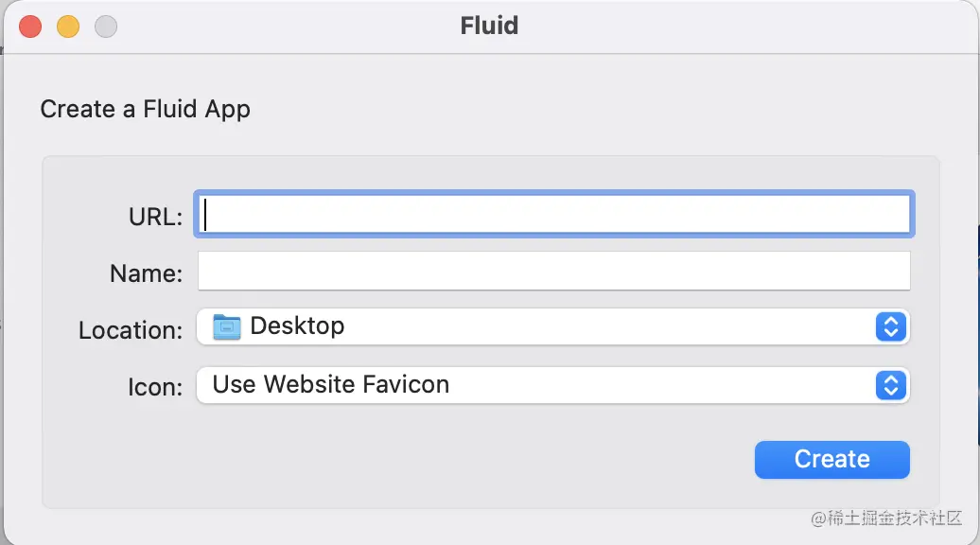Open the Icon dropdown menu

[552, 385]
